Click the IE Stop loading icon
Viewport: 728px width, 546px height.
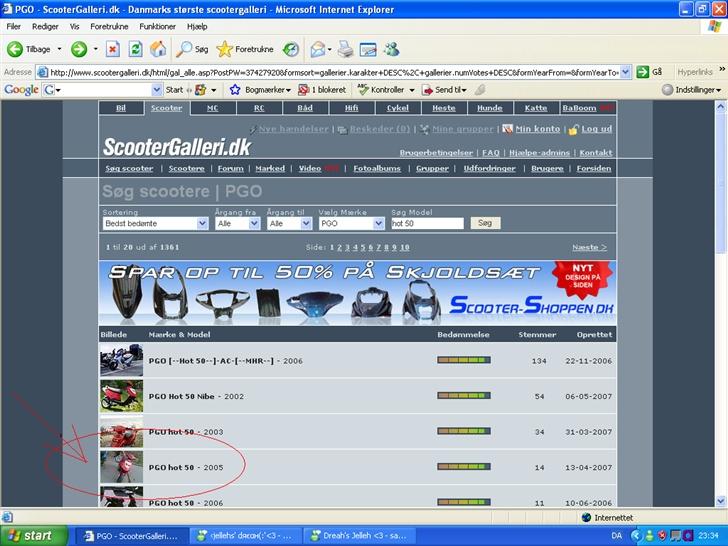click(x=112, y=49)
